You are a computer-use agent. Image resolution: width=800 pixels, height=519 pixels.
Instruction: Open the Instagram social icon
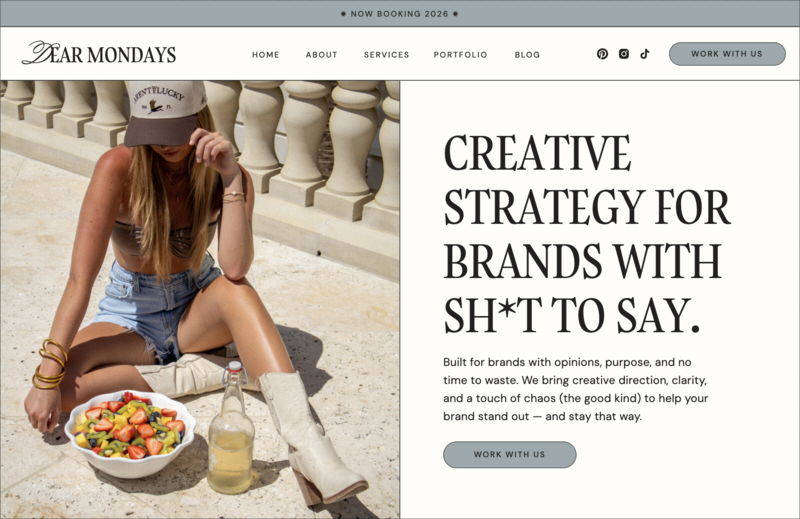(x=623, y=54)
